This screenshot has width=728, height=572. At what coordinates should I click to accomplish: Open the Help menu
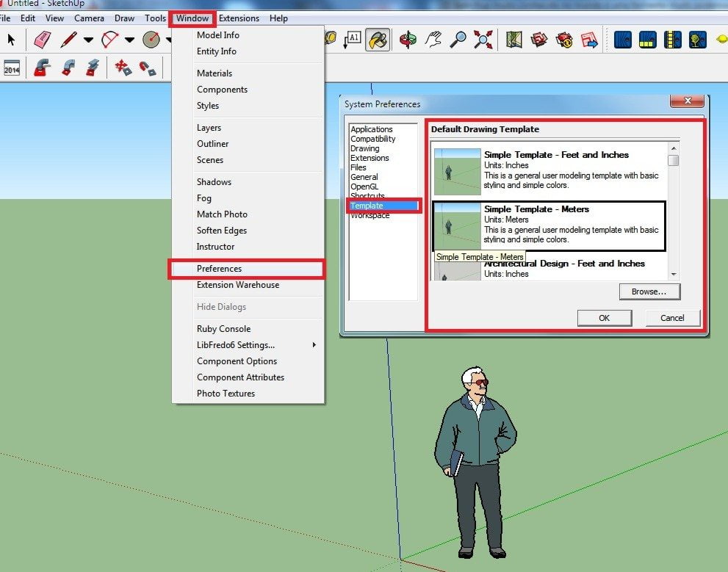pyautogui.click(x=278, y=18)
